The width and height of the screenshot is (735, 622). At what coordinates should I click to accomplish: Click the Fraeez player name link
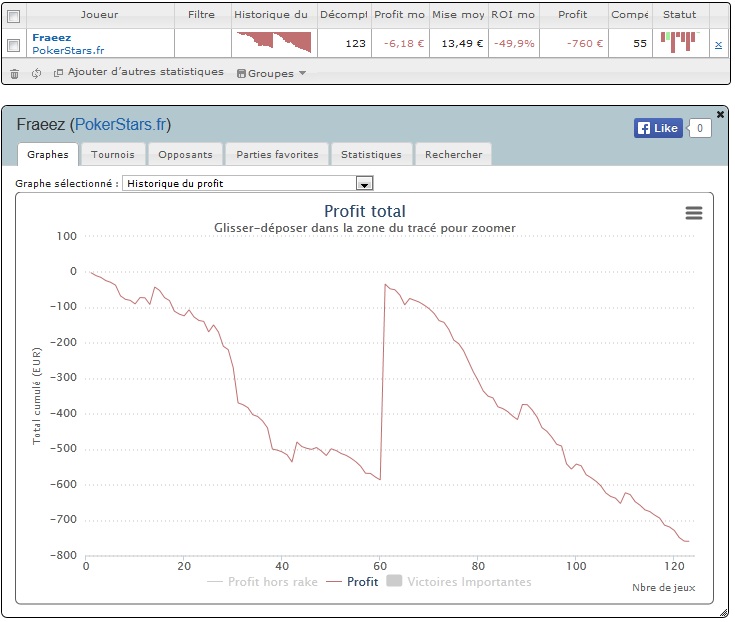click(52, 37)
